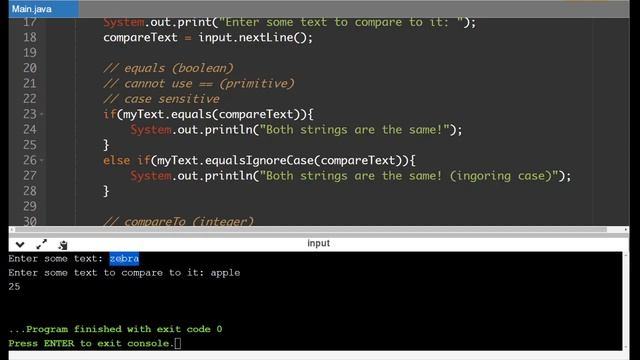
Task: Click line number 18 in the gutter
Action: [x=30, y=38]
